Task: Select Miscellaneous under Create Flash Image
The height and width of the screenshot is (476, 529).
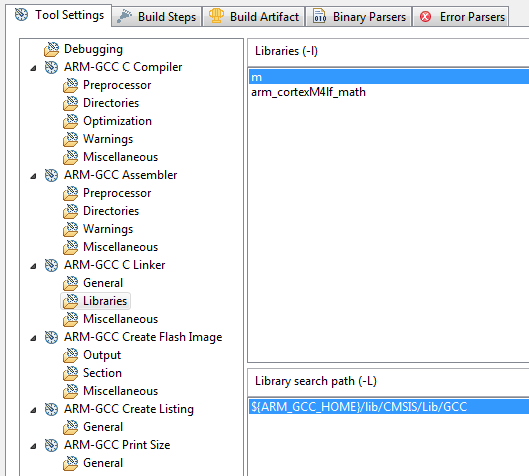Action: click(120, 391)
